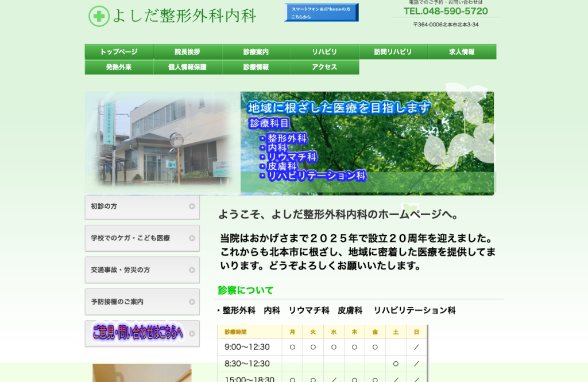Screen dimensions: 588x382
Task: Click the arrow icon beside 初診の方
Action: (192, 206)
